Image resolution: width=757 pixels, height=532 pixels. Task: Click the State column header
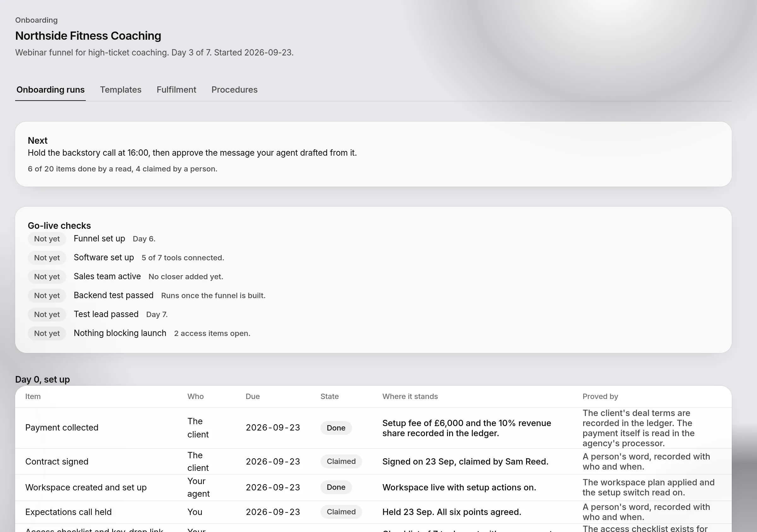point(330,396)
